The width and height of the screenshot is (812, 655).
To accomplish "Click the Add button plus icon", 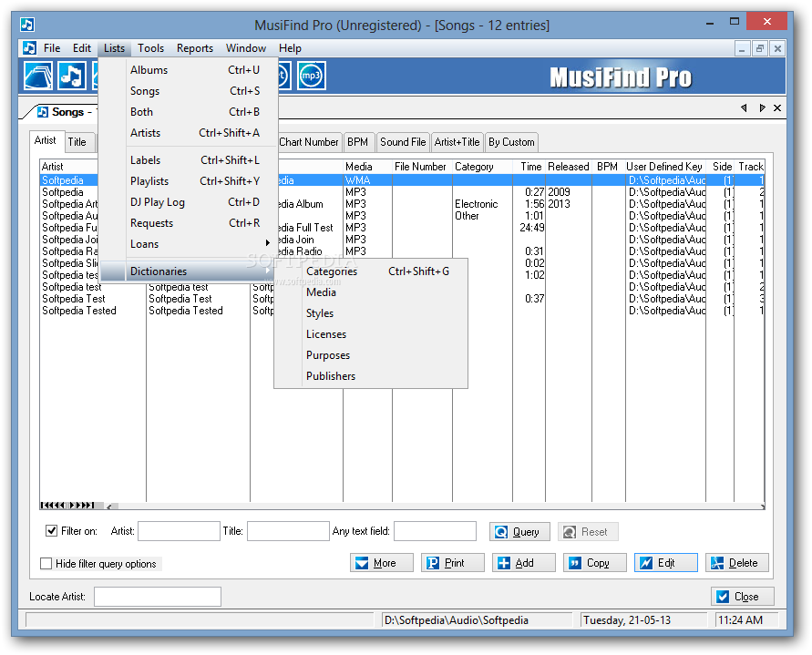I will [x=504, y=563].
